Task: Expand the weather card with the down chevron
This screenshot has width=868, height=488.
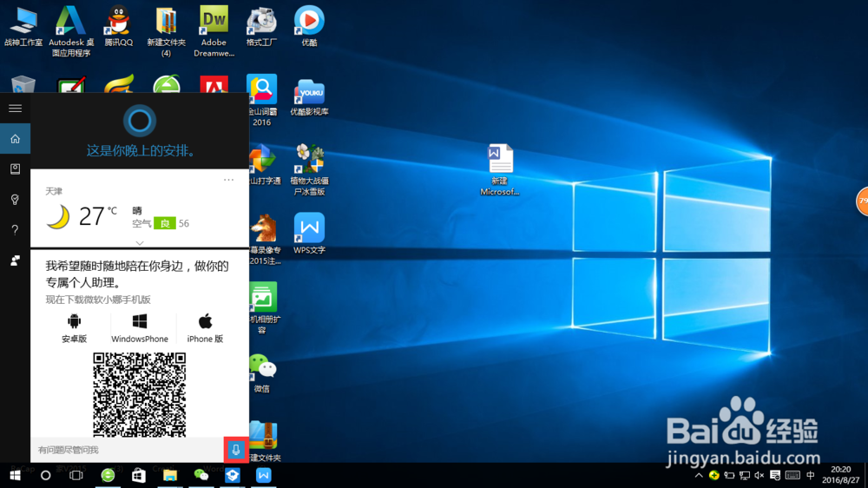Action: coord(140,242)
